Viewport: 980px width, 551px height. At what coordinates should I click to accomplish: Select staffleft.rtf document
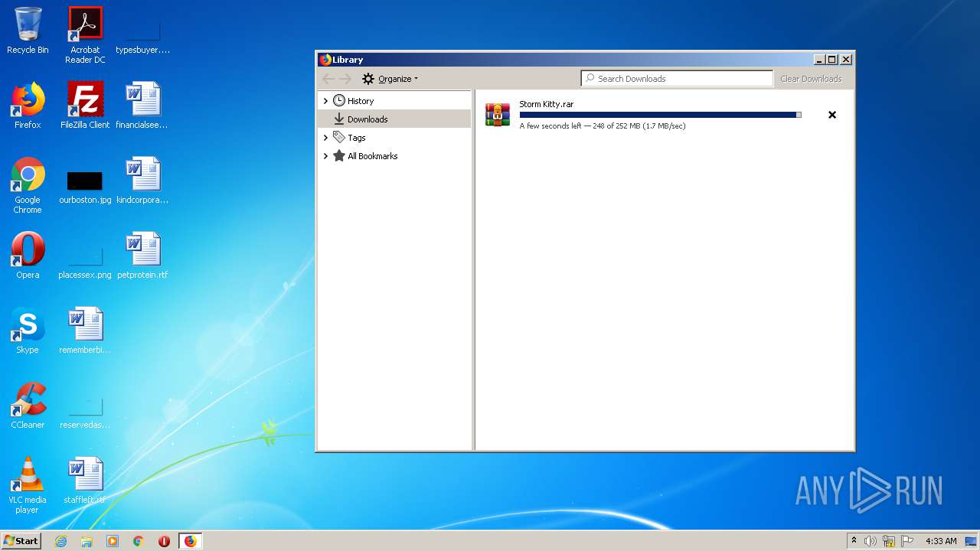85,481
